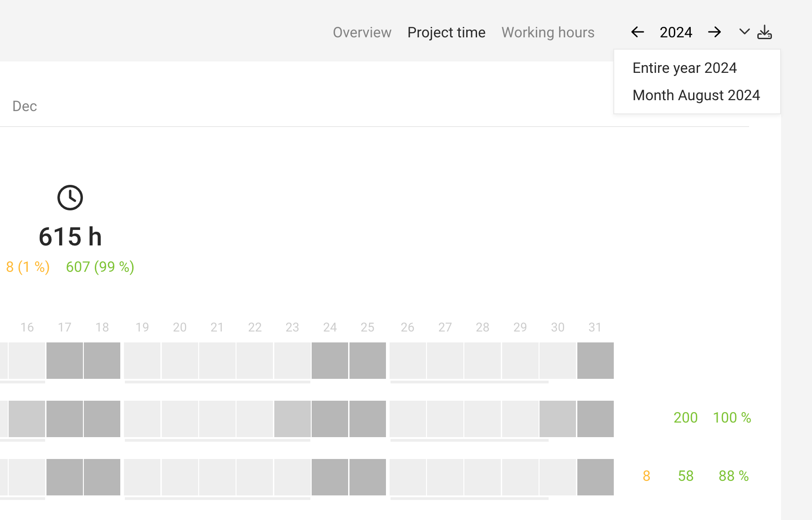The image size is (812, 520).
Task: Click day 23 cell in second row
Action: coord(293,419)
